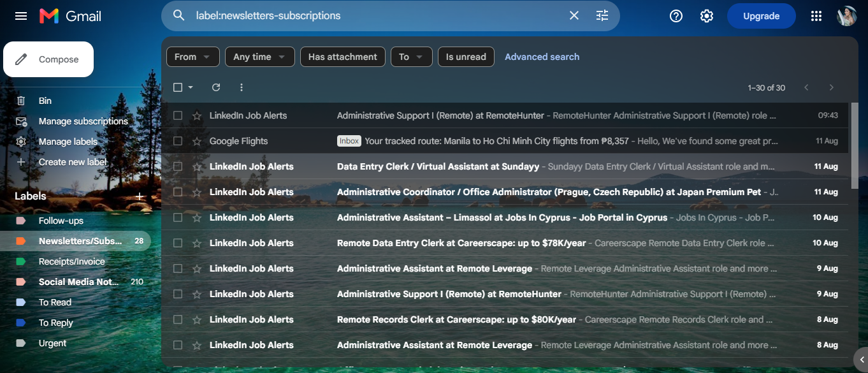Select the 09:43 RemoteHunter email checkbox
868x373 pixels.
click(178, 115)
